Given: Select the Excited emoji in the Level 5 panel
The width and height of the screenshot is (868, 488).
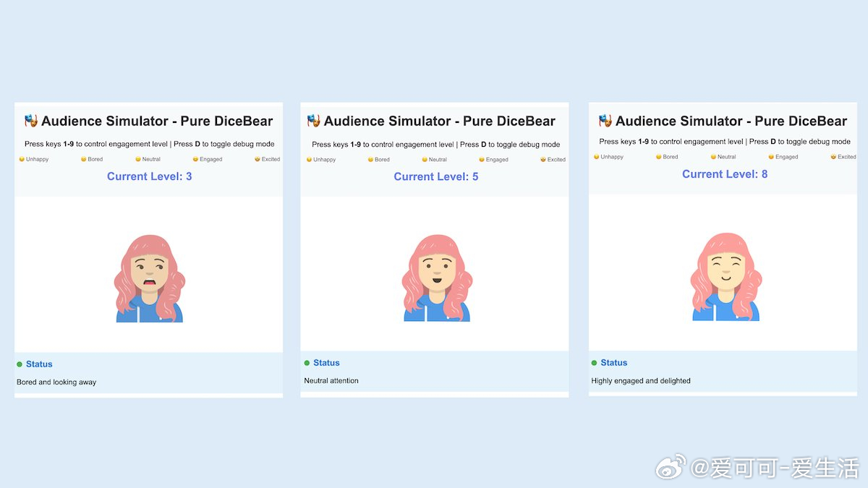Looking at the screenshot, I should click(543, 160).
